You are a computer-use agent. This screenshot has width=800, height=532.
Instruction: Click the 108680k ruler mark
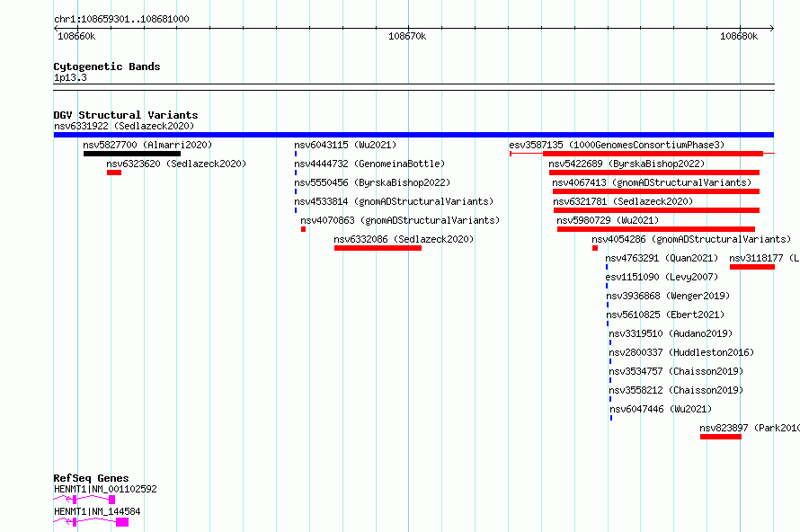[739, 36]
